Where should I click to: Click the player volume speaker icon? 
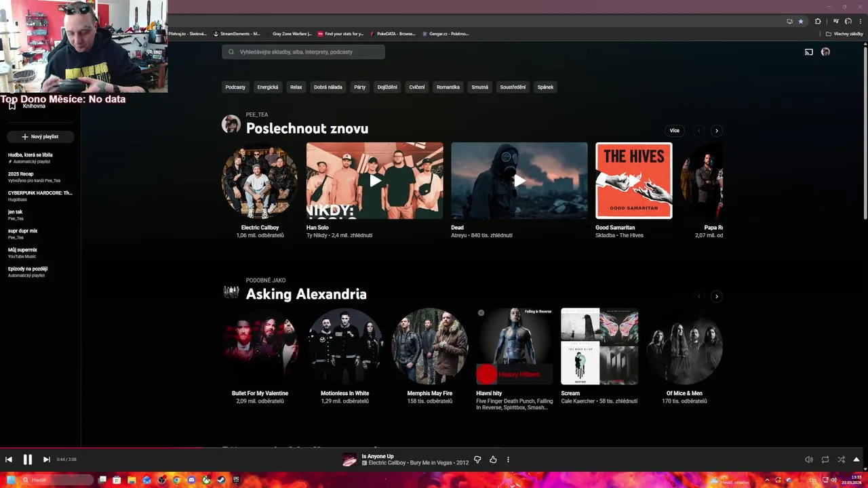point(809,460)
